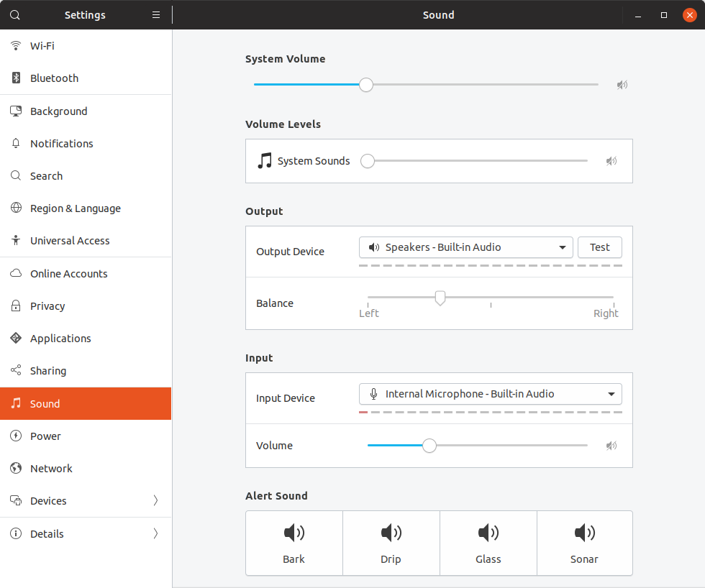The height and width of the screenshot is (588, 705).
Task: Click the Balance slider handle
Action: coord(440,298)
